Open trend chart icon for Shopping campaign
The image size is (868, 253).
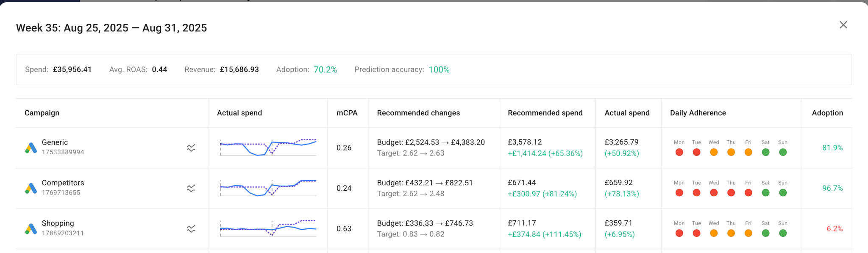(x=191, y=229)
